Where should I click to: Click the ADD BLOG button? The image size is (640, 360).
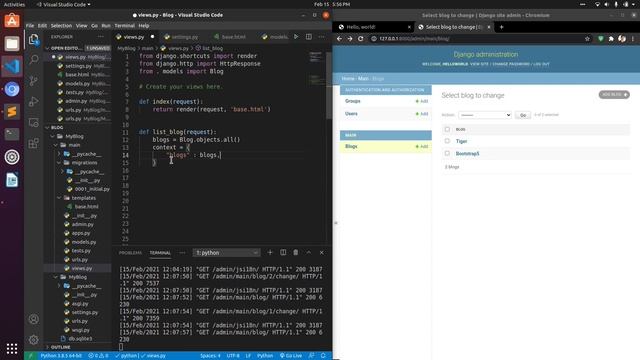tap(614, 94)
